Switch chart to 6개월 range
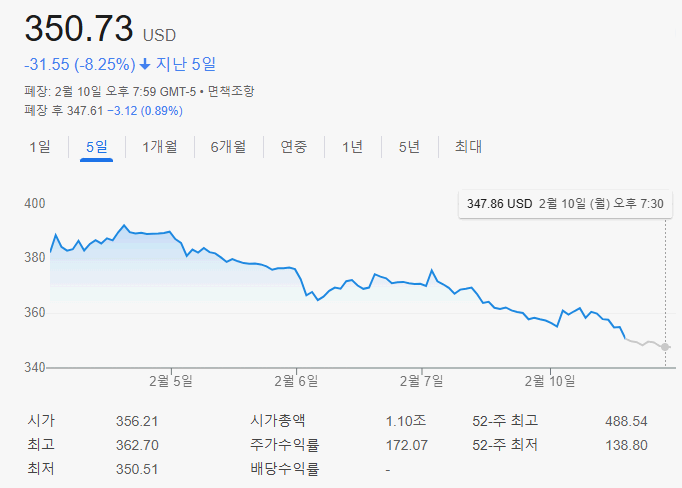The height and width of the screenshot is (488, 682). 228,147
